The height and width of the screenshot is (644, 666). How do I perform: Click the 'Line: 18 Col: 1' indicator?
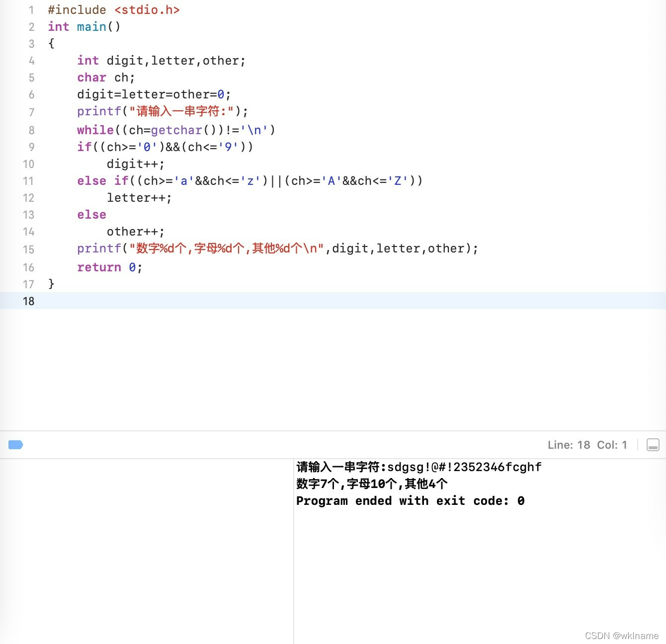(x=587, y=445)
